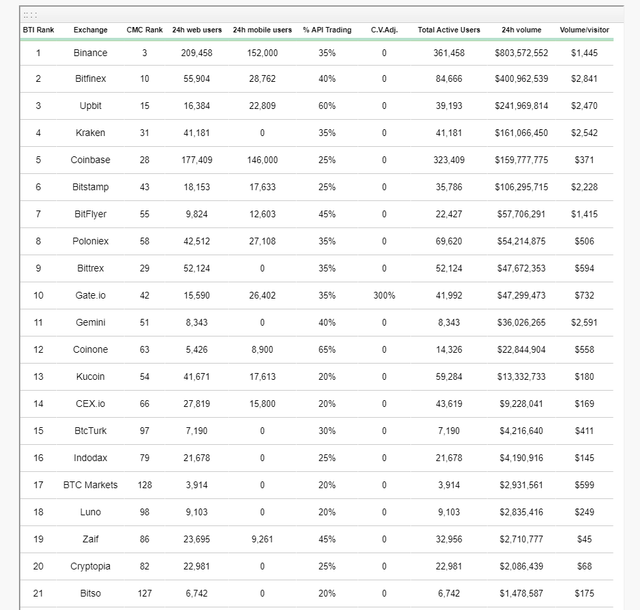Select the Kraken exchange row
This screenshot has height=610, width=640.
tap(317, 133)
